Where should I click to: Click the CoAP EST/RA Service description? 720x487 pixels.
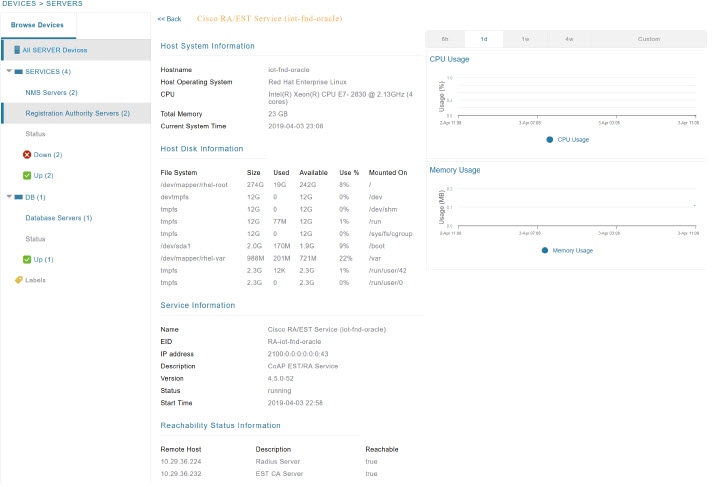(x=303, y=366)
